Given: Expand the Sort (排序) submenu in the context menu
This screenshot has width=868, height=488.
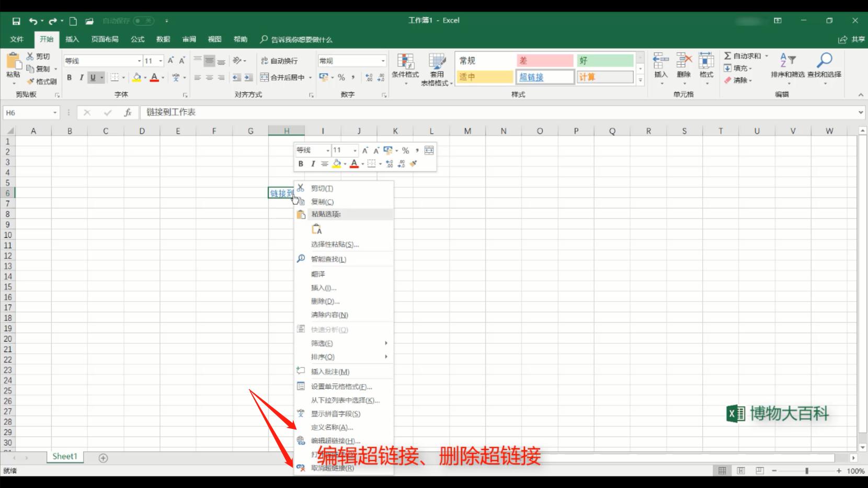Looking at the screenshot, I should tap(386, 357).
